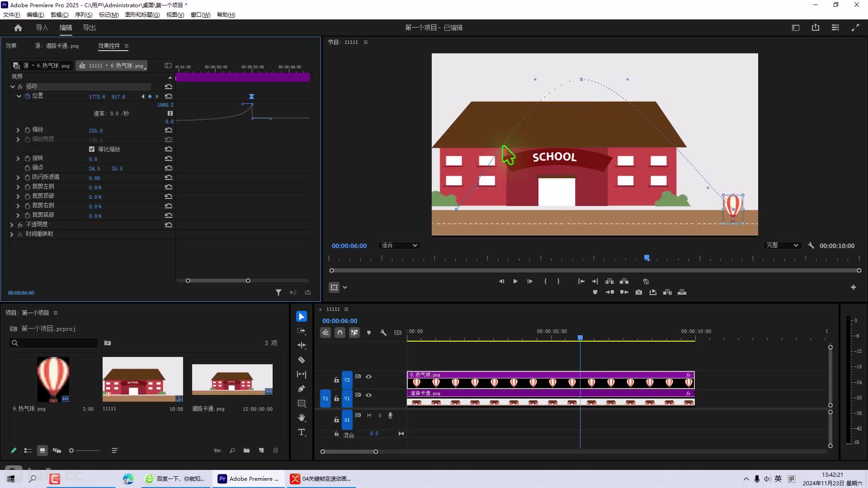Toggle V1 track output eye
This screenshot has width=868, height=488.
point(369,395)
